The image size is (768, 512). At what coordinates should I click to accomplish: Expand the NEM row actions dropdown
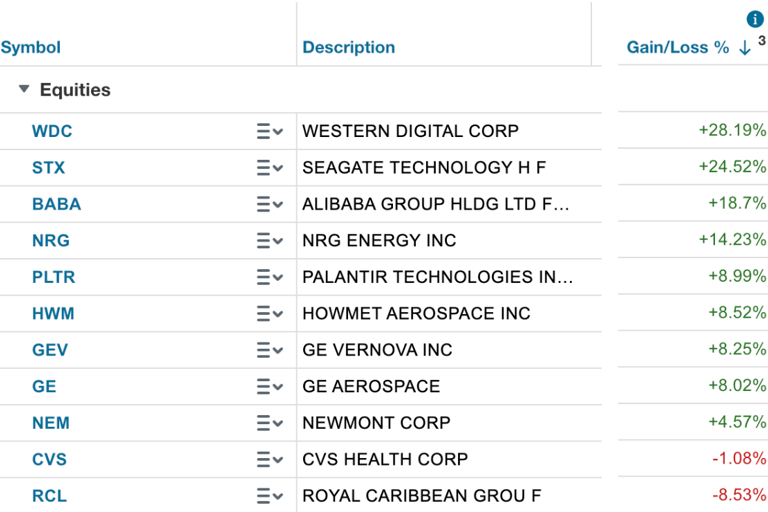pos(269,423)
